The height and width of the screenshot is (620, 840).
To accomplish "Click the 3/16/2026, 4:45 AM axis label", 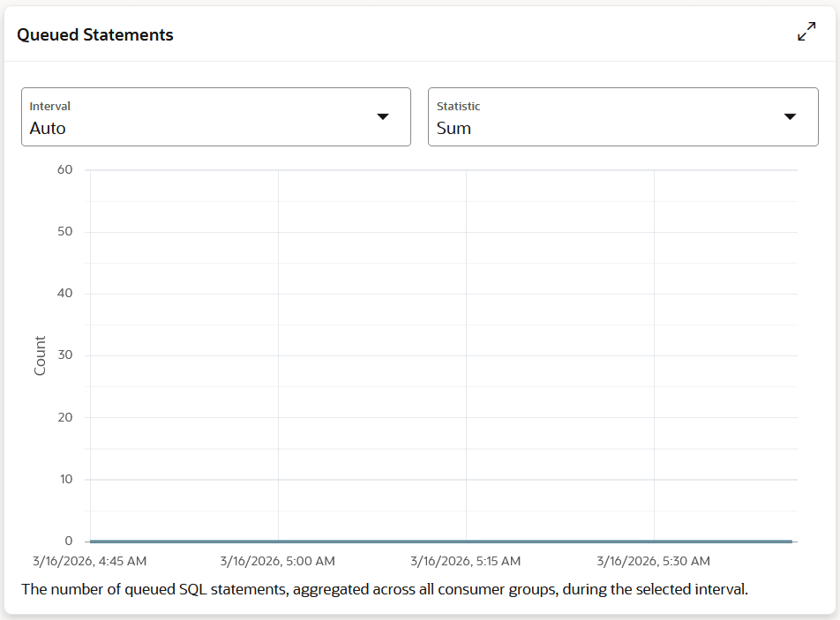I will pyautogui.click(x=89, y=561).
